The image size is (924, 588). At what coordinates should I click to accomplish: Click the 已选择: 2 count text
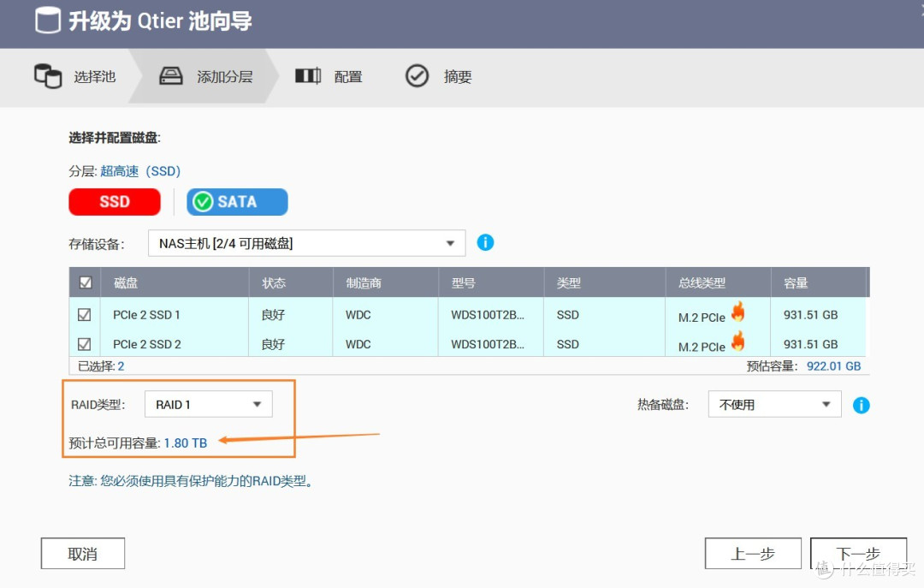click(x=101, y=366)
